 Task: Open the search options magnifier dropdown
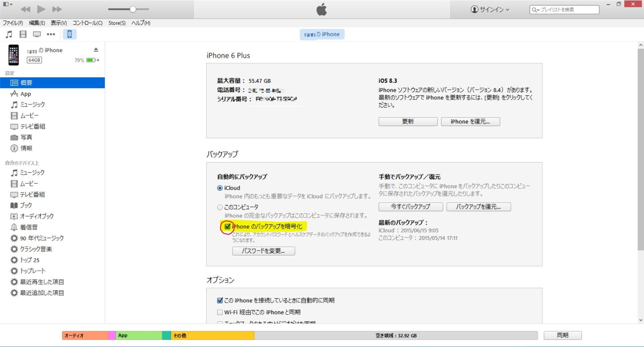(535, 10)
